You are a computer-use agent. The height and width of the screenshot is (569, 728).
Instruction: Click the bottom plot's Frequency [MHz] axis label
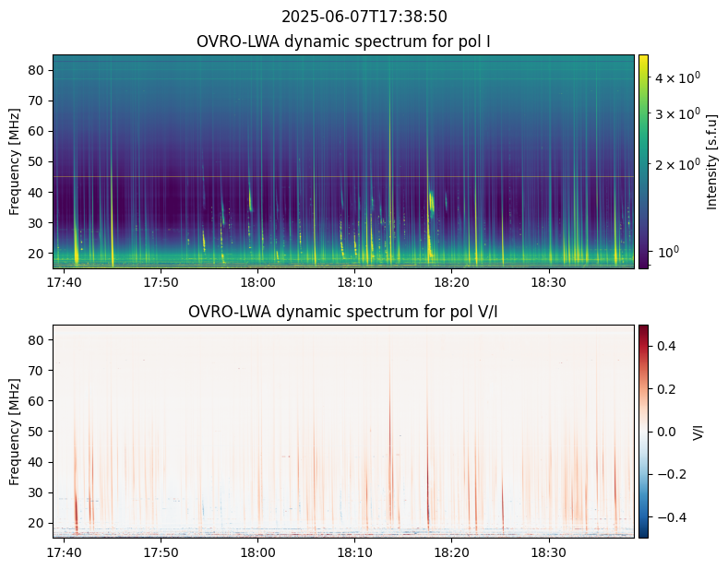point(15,431)
